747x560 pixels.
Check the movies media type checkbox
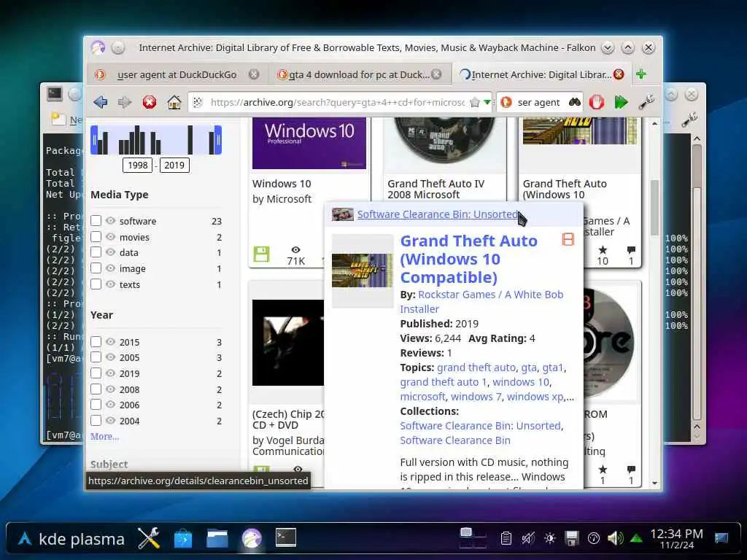(96, 237)
